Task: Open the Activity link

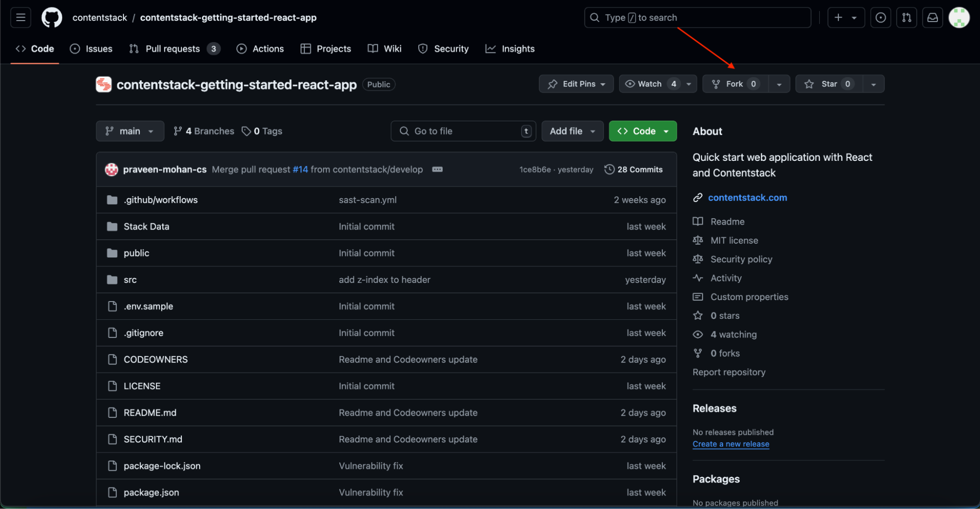Action: coord(726,278)
